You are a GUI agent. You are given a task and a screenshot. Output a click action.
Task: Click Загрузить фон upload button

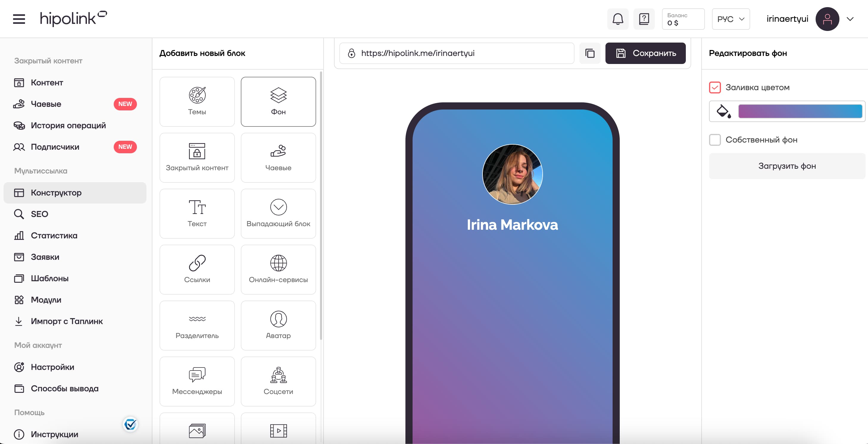[x=787, y=166]
